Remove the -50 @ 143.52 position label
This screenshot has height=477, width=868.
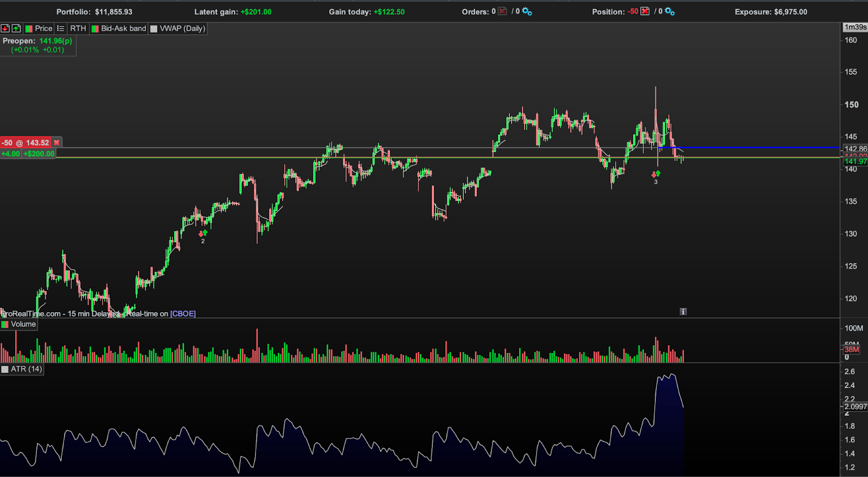[56, 143]
